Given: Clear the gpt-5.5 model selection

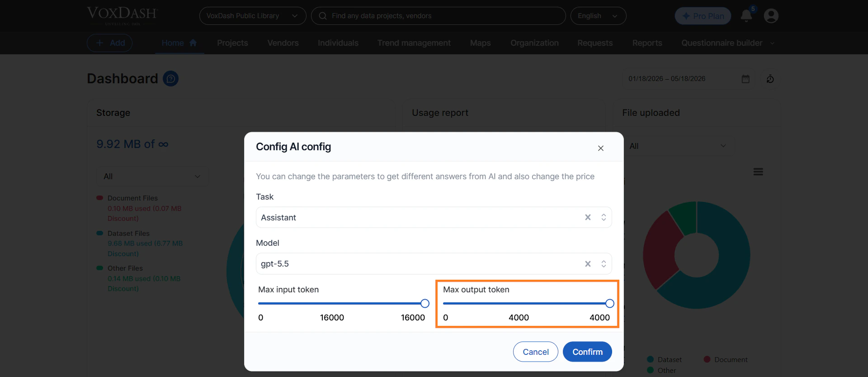Looking at the screenshot, I should [588, 264].
